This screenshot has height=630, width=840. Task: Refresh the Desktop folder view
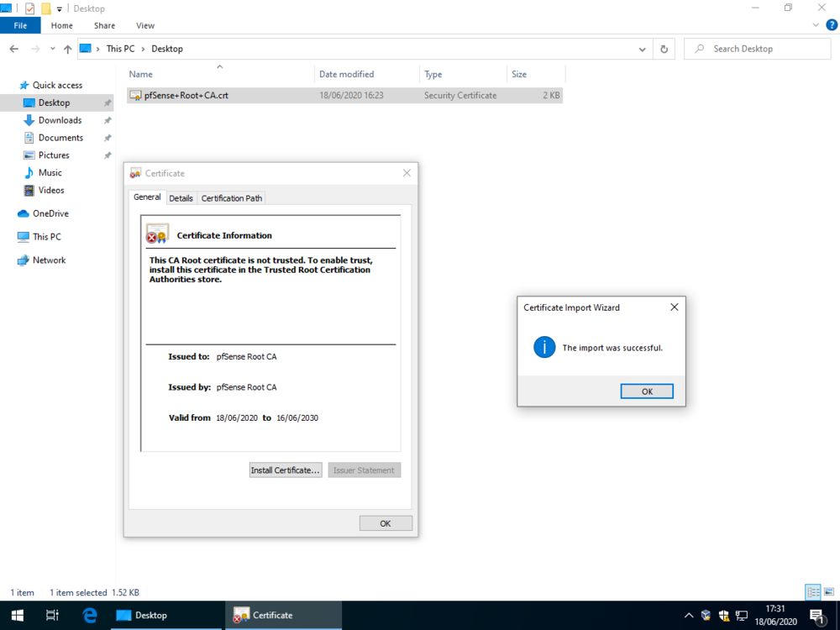(664, 50)
